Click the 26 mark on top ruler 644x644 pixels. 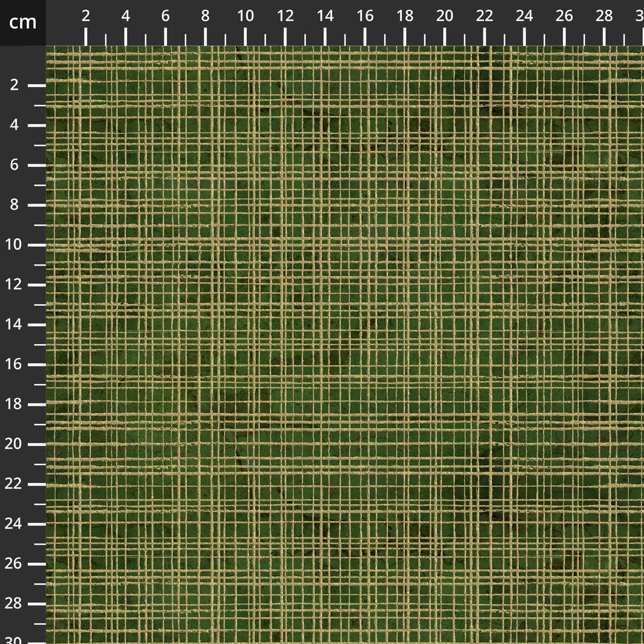pyautogui.click(x=565, y=16)
